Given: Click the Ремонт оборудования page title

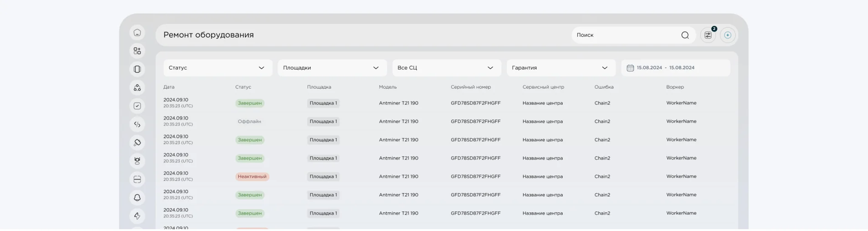Looking at the screenshot, I should click(x=208, y=35).
